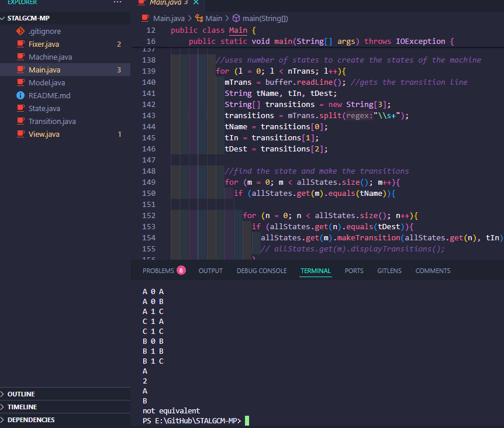Image resolution: width=504 pixels, height=428 pixels.
Task: Open explorer more actions ellipsis menu
Action: [118, 2]
